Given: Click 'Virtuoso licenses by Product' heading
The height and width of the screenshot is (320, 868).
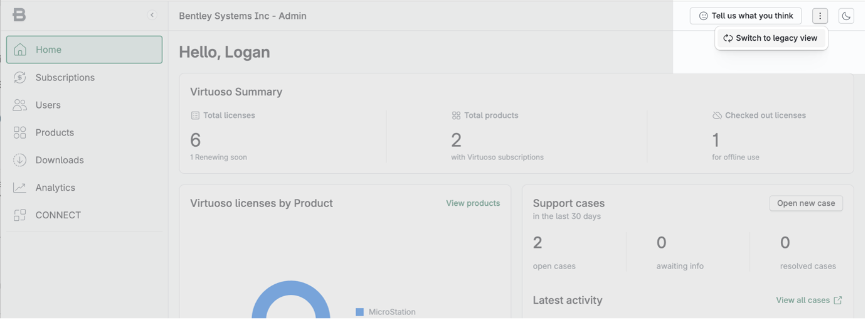Looking at the screenshot, I should [262, 204].
